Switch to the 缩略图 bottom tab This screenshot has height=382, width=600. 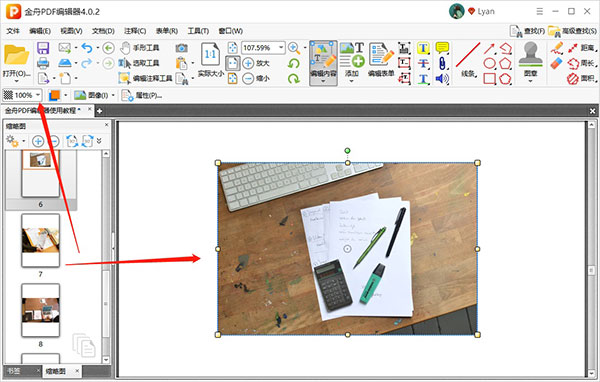(x=56, y=371)
